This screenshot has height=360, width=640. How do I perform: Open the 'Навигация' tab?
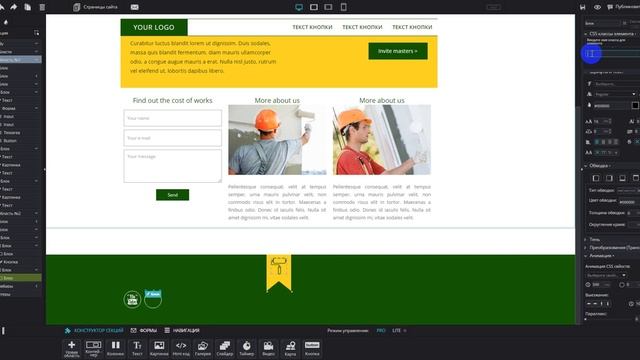click(x=182, y=330)
